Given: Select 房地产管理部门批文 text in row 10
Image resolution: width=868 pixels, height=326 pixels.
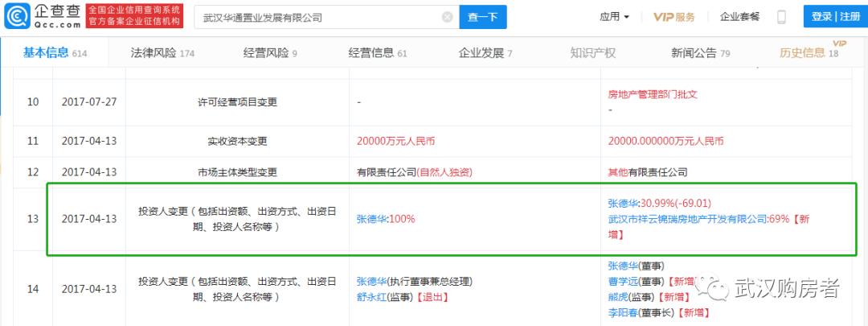Looking at the screenshot, I should click(653, 94).
